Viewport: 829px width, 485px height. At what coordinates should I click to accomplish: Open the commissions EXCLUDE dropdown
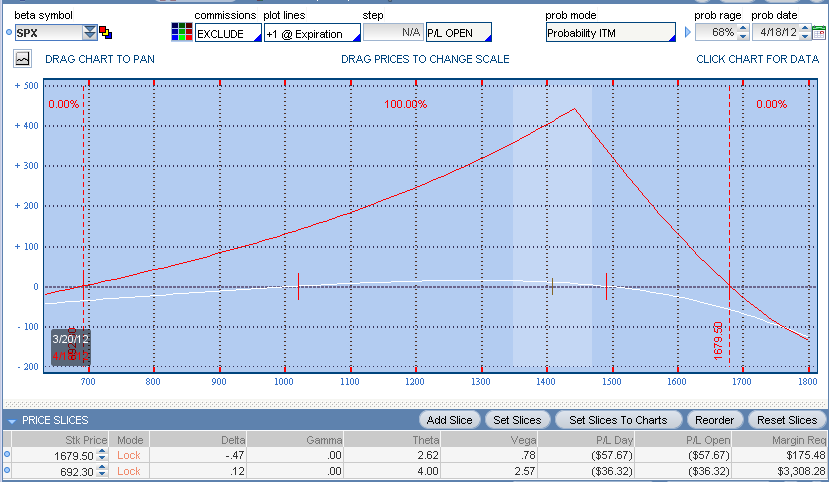(x=228, y=33)
